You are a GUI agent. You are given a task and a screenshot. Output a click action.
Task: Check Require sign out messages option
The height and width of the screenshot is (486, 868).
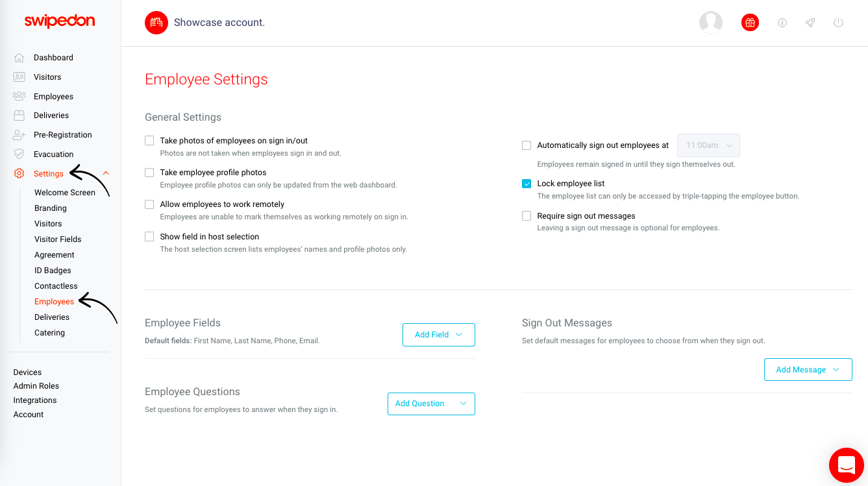(x=527, y=216)
